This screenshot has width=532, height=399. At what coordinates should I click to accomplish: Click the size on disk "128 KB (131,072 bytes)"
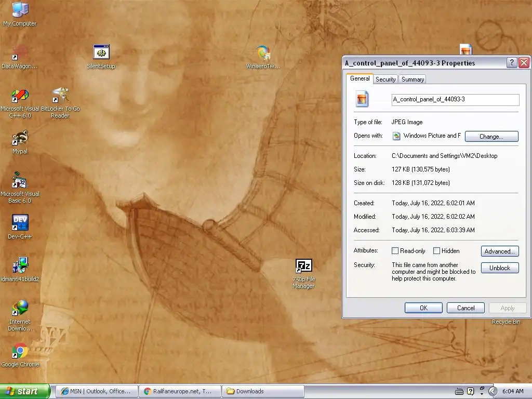(x=421, y=183)
